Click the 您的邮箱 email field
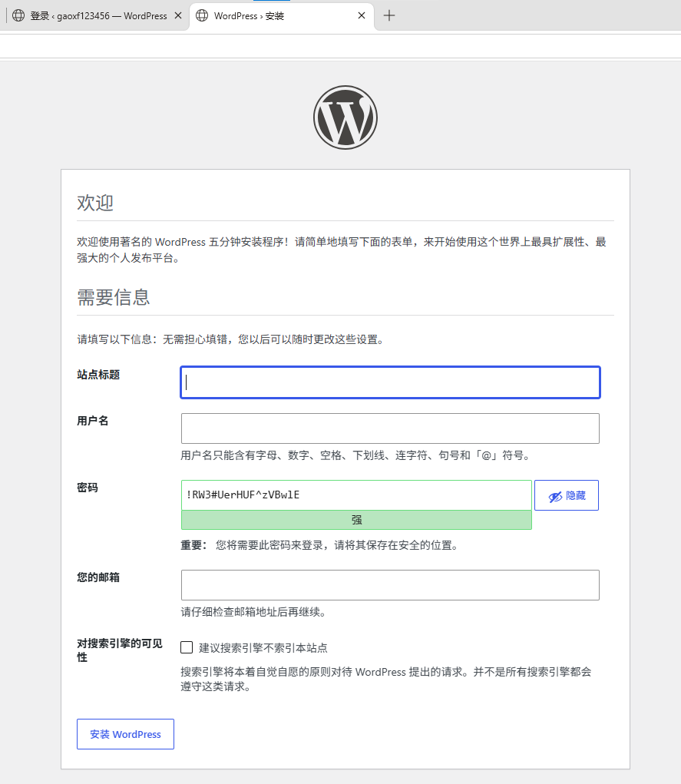 coord(390,585)
